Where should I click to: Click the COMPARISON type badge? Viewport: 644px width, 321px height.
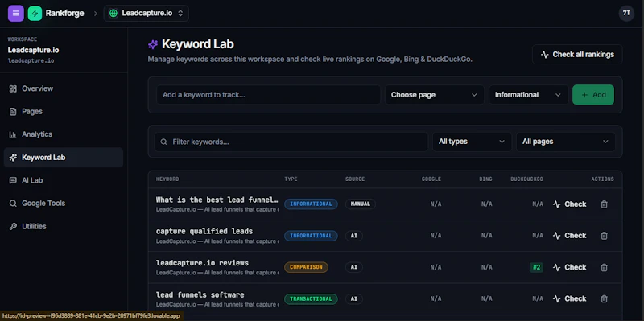tap(307, 267)
